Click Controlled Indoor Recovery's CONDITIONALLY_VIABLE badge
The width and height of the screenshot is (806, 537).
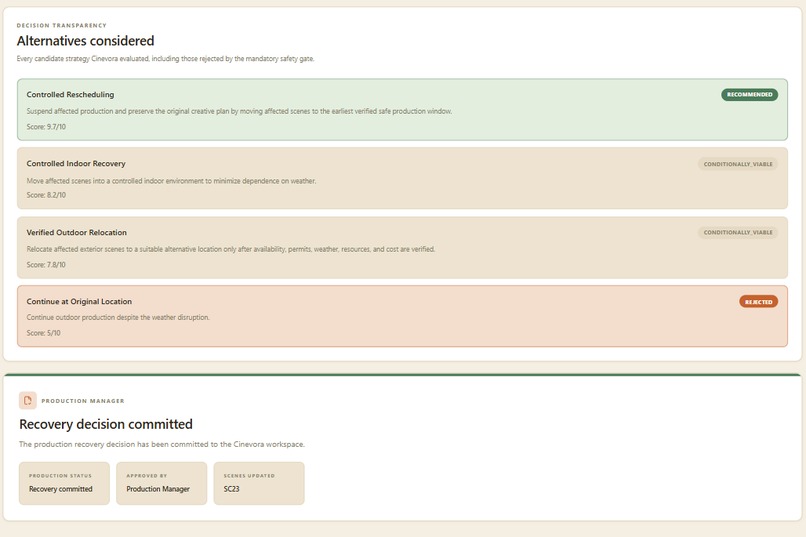(738, 164)
